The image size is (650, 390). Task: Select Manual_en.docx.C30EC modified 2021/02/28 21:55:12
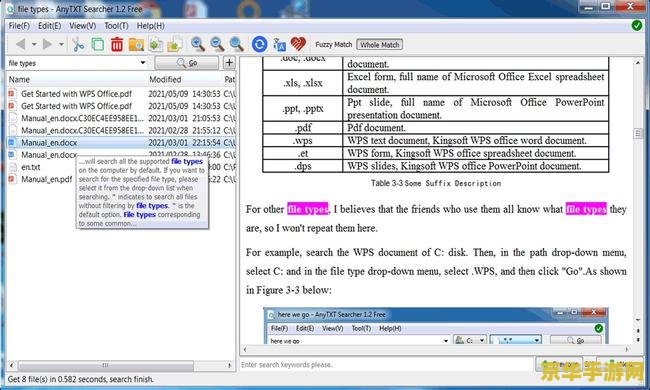point(121,131)
